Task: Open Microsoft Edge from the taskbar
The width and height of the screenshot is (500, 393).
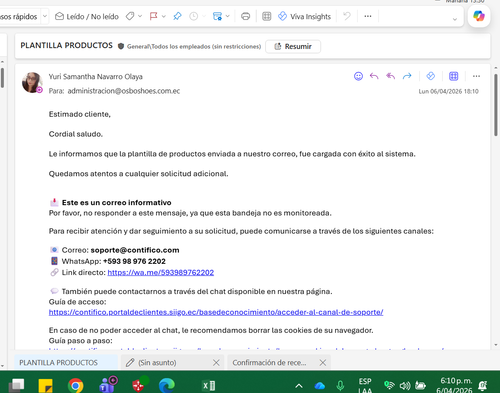Action: coord(166,386)
